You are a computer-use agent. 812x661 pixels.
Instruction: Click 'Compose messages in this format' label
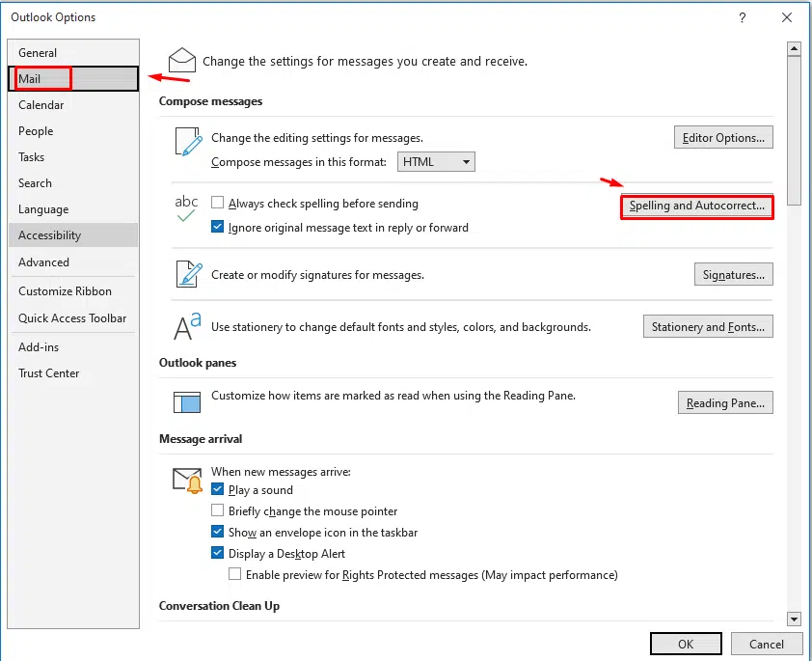[x=299, y=162]
